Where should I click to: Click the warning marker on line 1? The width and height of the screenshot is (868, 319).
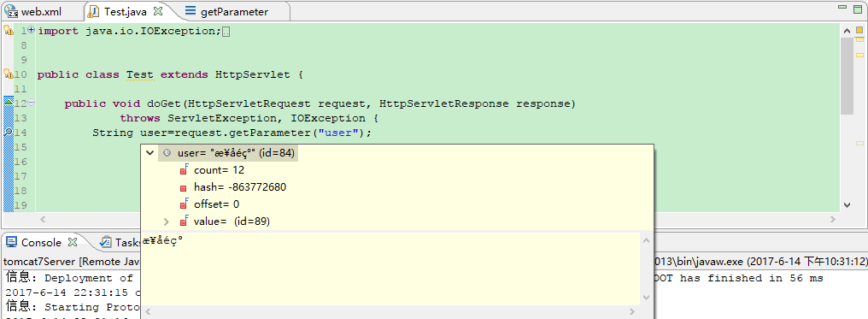coord(9,31)
